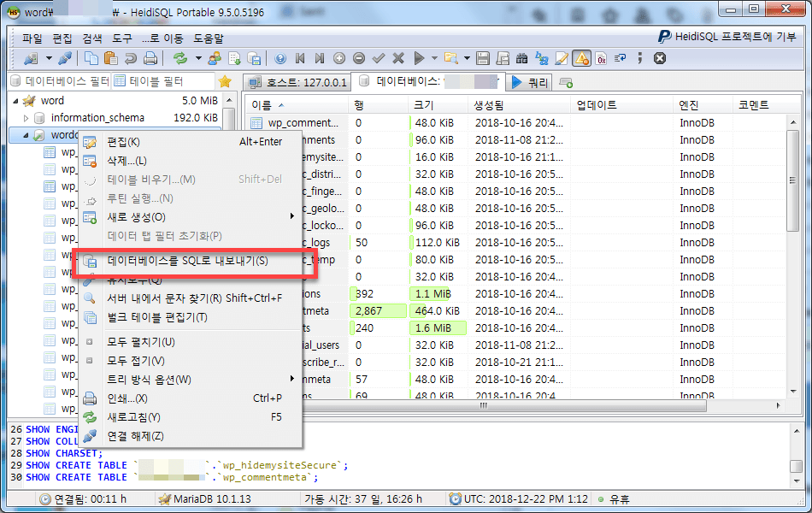Choose 인쇄...(X) in context menu
The image size is (812, 513).
(190, 398)
